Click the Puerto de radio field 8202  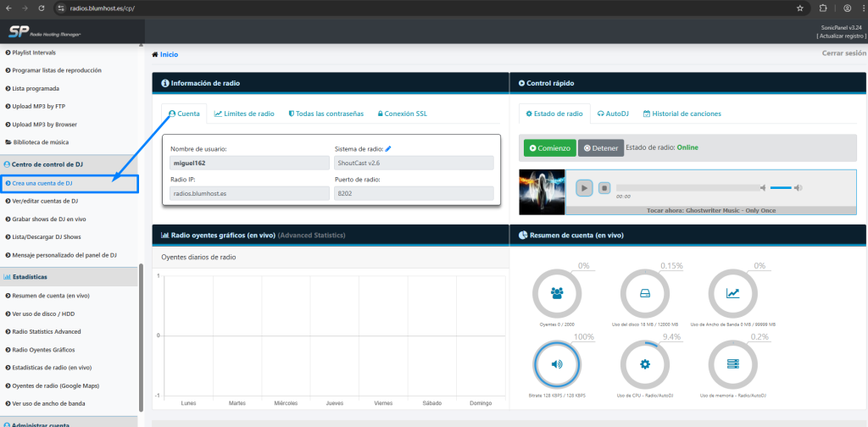click(x=414, y=193)
